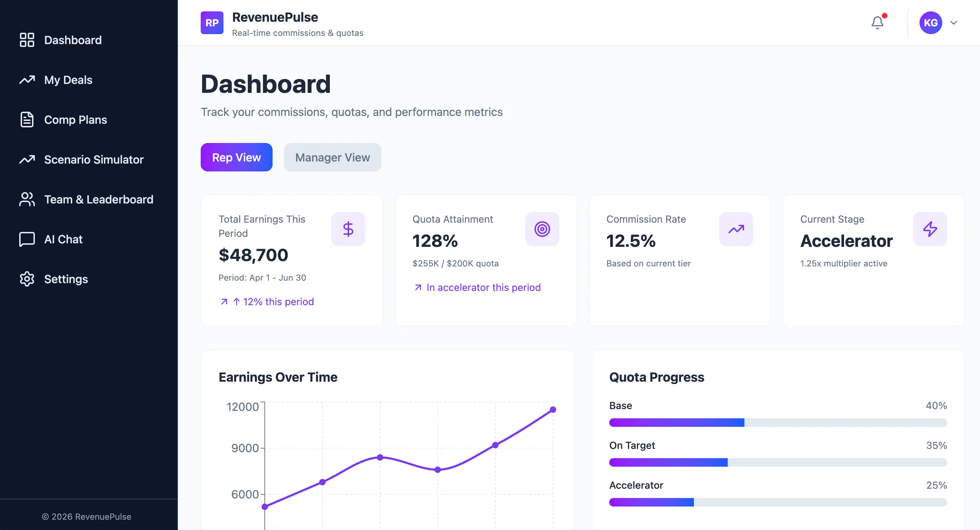The image size is (980, 530).
Task: Click the 12% this period link
Action: click(x=273, y=302)
